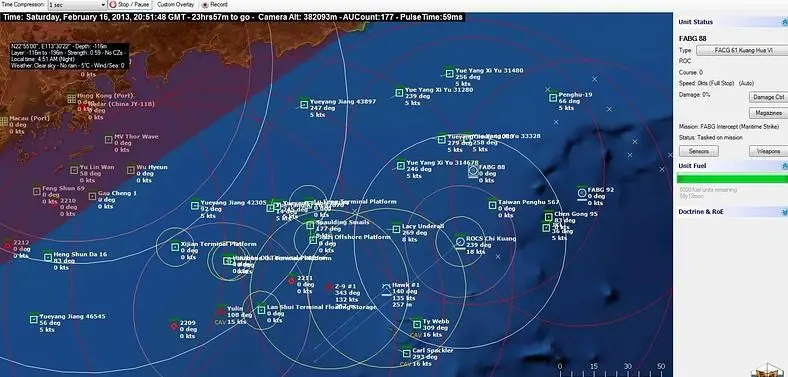Select the Carl Spackler ship icon
Screen dimensions: 788x377
click(407, 353)
